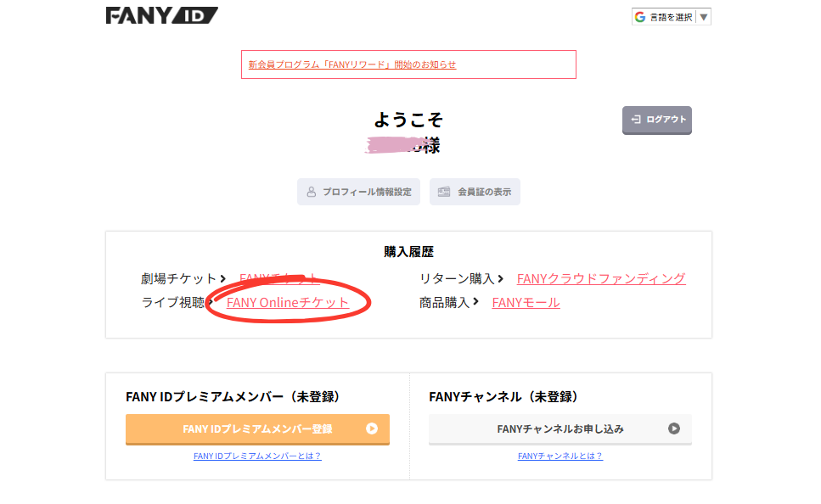The image size is (821, 504).
Task: Click the chevron after リターン購入
Action: (x=501, y=278)
